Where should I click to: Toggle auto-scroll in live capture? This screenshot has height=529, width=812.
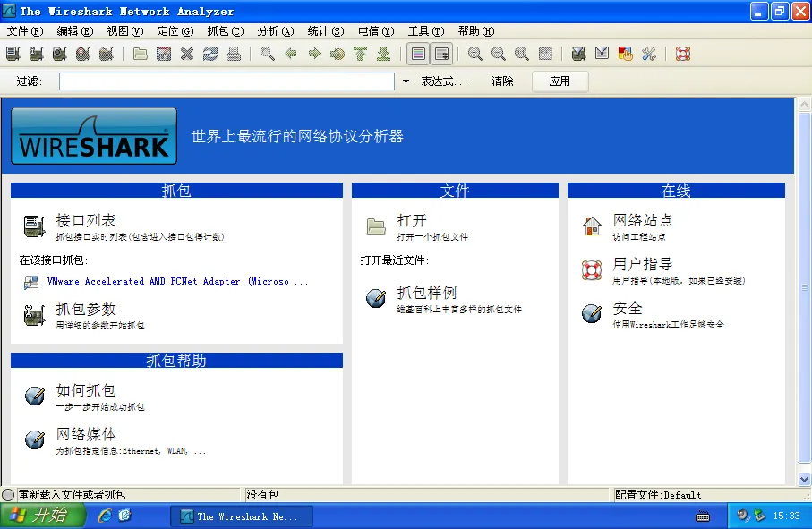(x=441, y=53)
